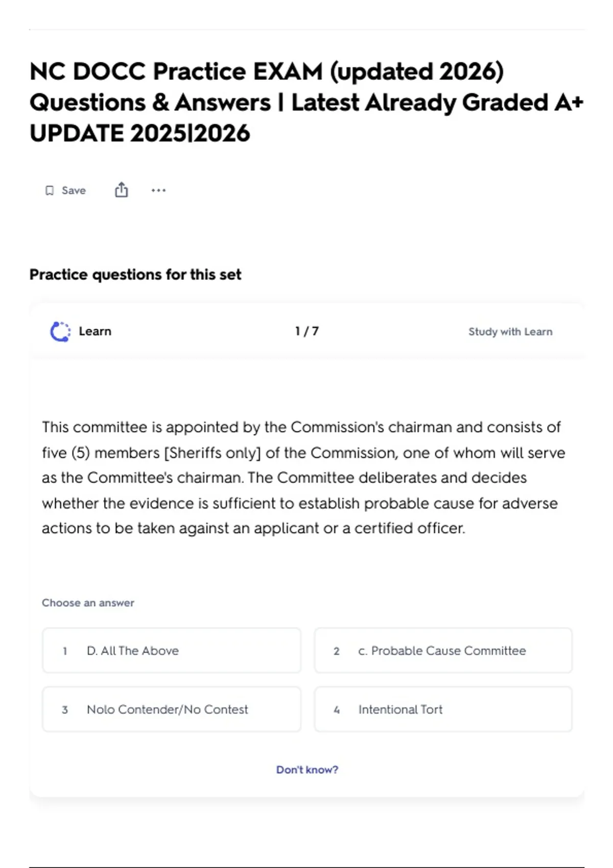Select answer D. All The Above
The image size is (613, 868).
[x=172, y=650]
